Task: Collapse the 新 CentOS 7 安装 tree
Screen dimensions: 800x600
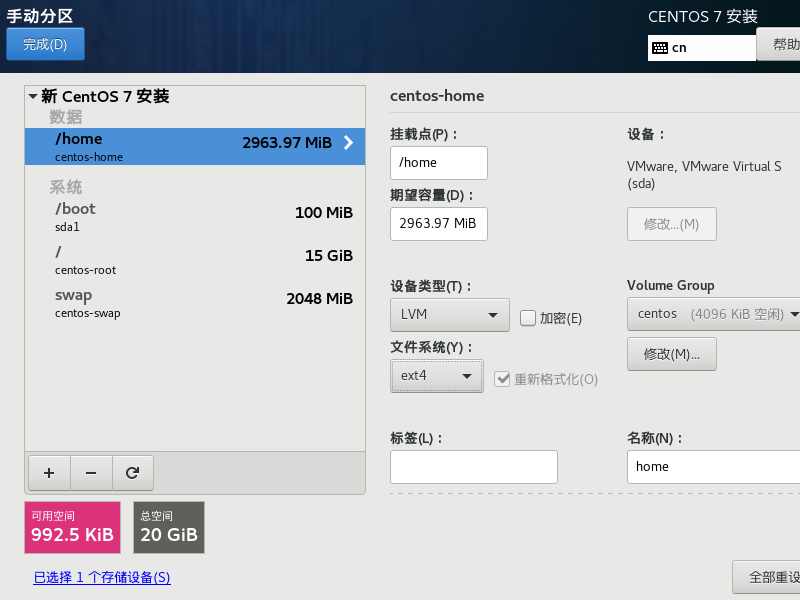Action: (33, 96)
